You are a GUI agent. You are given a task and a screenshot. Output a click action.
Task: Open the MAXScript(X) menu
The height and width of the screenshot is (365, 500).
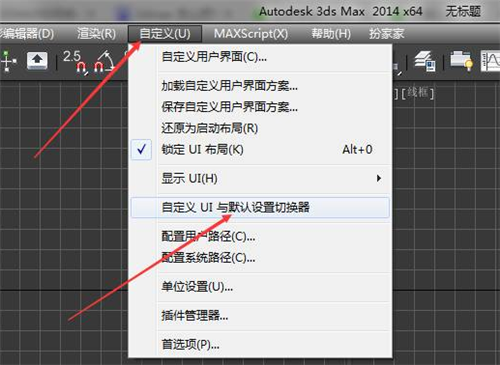[251, 34]
